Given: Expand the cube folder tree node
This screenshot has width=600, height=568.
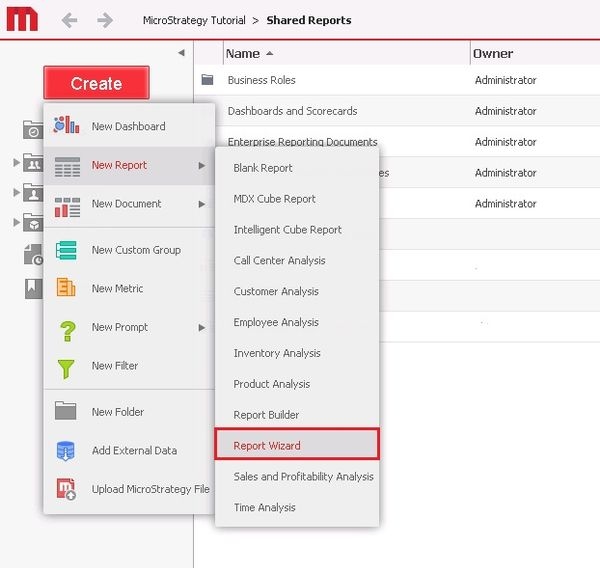Looking at the screenshot, I should pyautogui.click(x=16, y=222).
